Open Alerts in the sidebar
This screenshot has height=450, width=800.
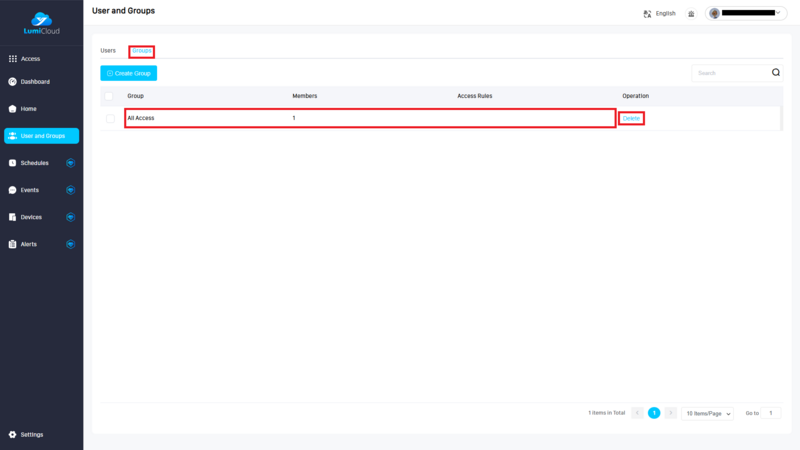(x=41, y=244)
